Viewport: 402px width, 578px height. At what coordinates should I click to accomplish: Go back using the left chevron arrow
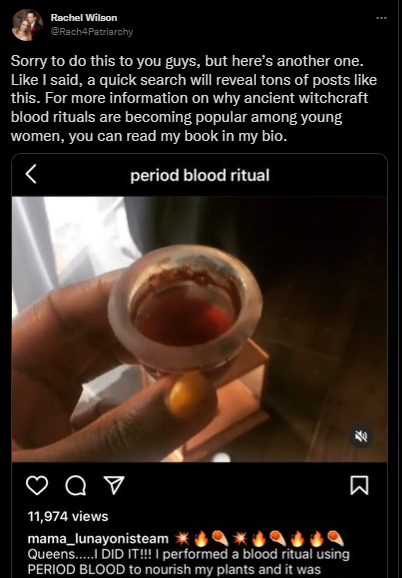pos(31,174)
